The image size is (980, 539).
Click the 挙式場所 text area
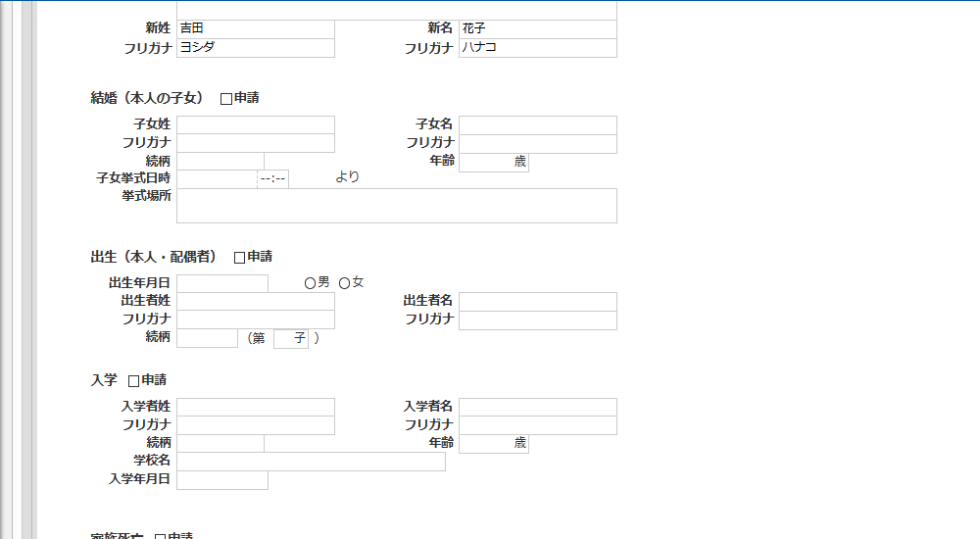397,206
